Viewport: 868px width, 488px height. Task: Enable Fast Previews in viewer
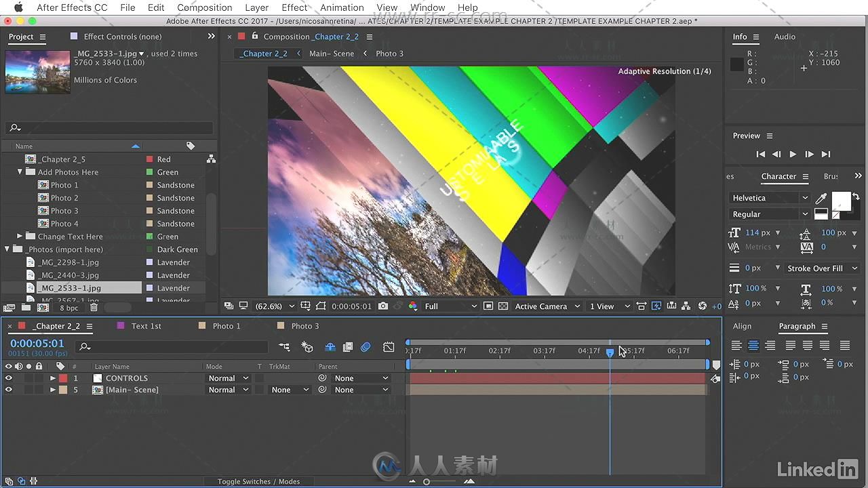pos(656,306)
